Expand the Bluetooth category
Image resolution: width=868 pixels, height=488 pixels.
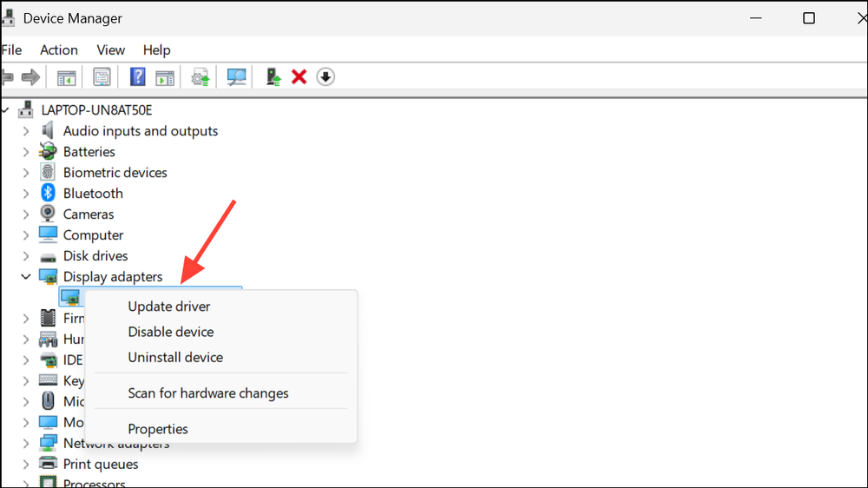26,194
